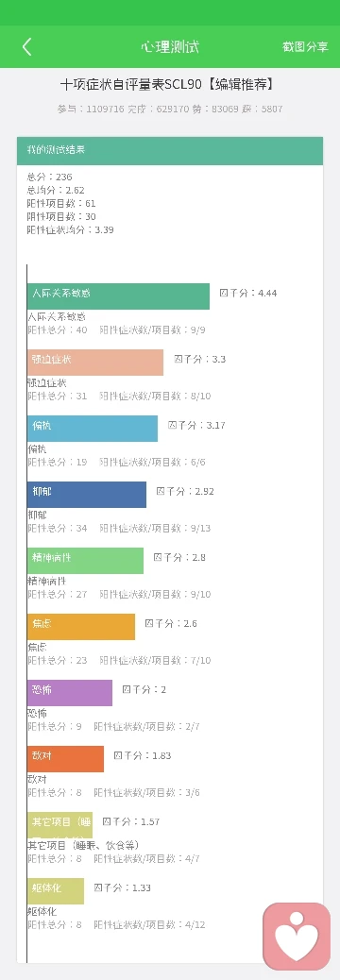This screenshot has height=980, width=340.
Task: Click the orange-yellow 焦虑 bar
Action: tap(81, 627)
